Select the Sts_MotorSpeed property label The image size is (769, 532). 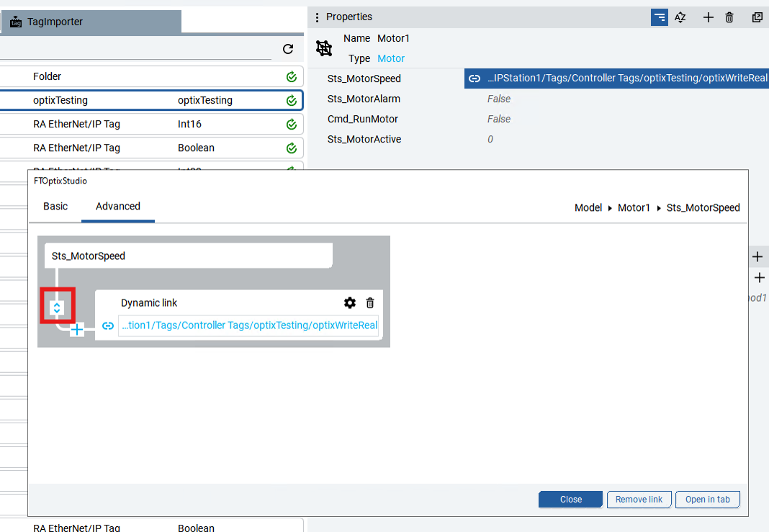[364, 78]
